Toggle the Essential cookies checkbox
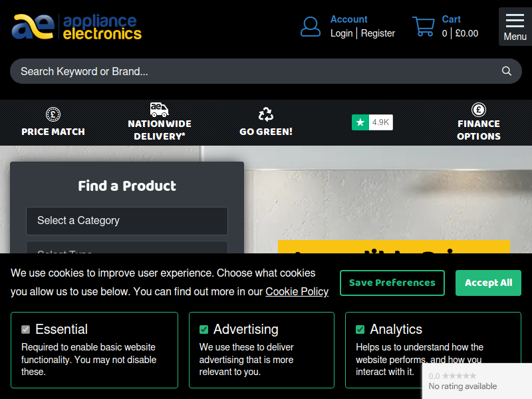Screen dimensions: 532x399 [x=26, y=329]
